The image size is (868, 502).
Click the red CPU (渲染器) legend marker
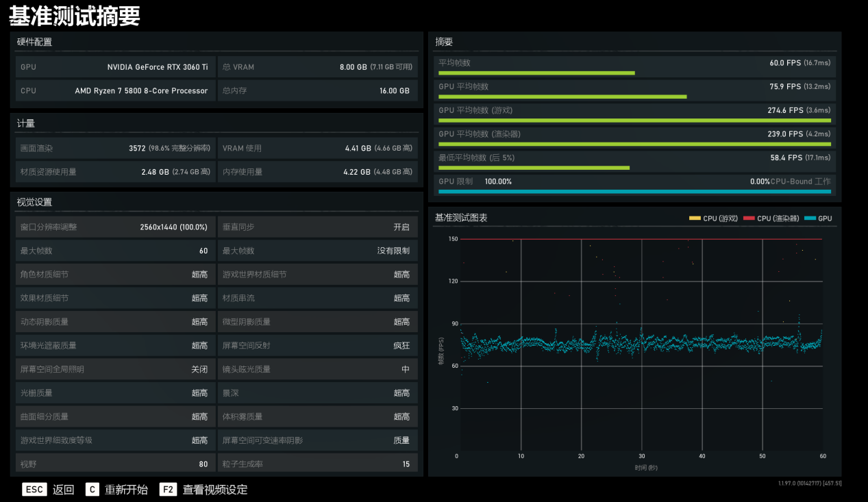click(749, 218)
